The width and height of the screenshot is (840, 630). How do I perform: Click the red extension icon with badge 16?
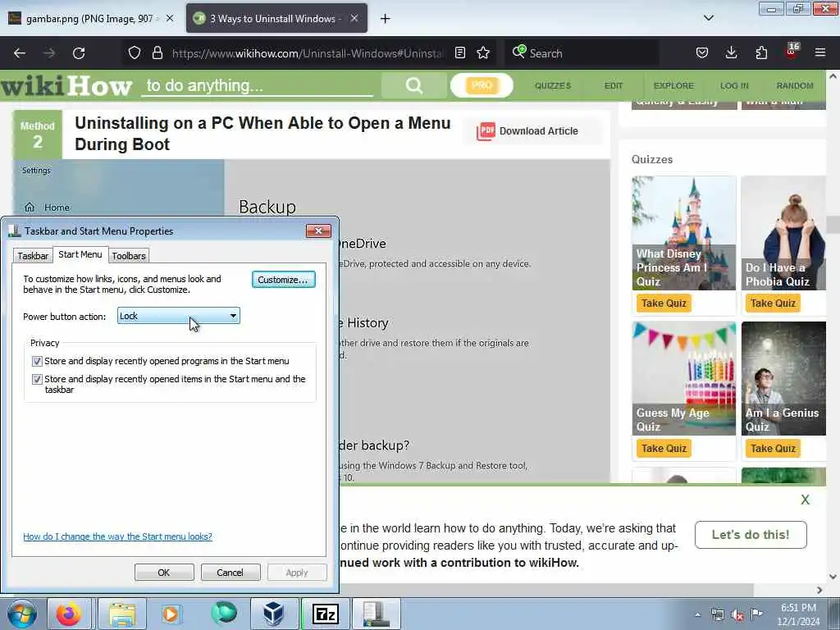pyautogui.click(x=792, y=52)
